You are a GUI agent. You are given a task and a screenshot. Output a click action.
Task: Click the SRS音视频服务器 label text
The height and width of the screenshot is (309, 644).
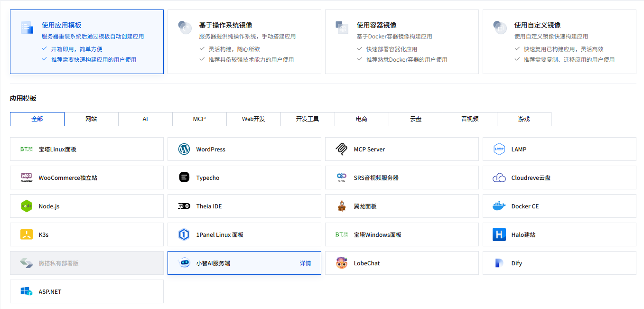376,178
